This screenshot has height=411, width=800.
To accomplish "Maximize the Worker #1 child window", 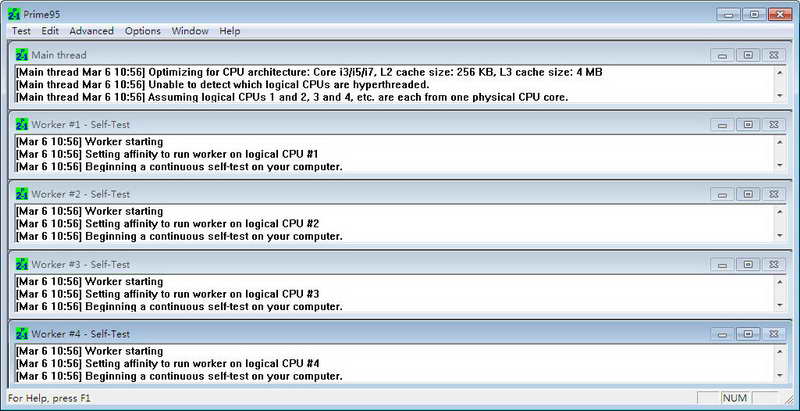I will [x=748, y=124].
